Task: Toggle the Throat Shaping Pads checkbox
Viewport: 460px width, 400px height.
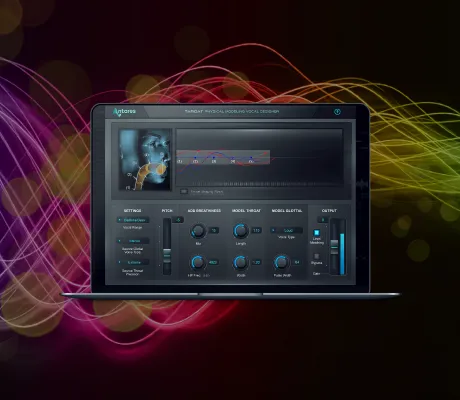Action: [184, 192]
